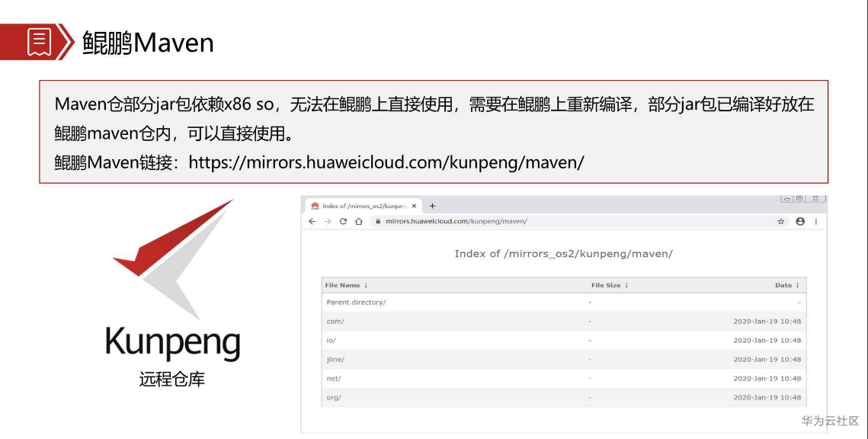Viewport: 868px width, 439px height.
Task: Open the 'net/' directory link
Action: click(334, 379)
